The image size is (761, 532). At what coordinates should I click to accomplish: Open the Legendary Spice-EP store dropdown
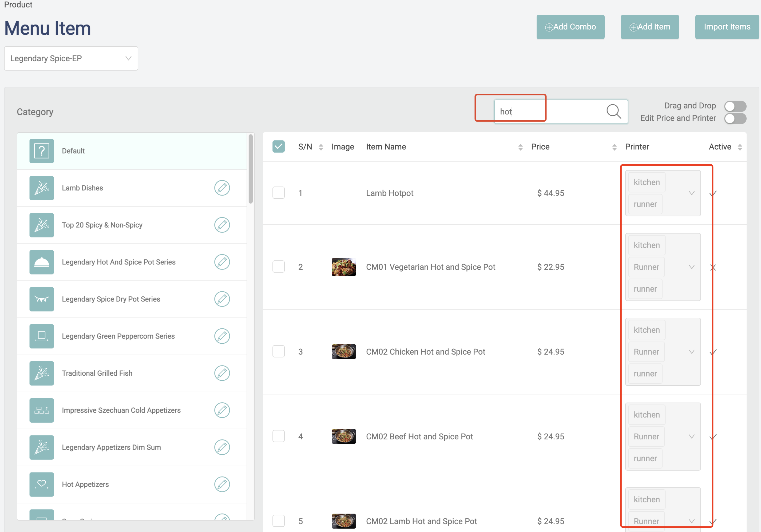(71, 58)
